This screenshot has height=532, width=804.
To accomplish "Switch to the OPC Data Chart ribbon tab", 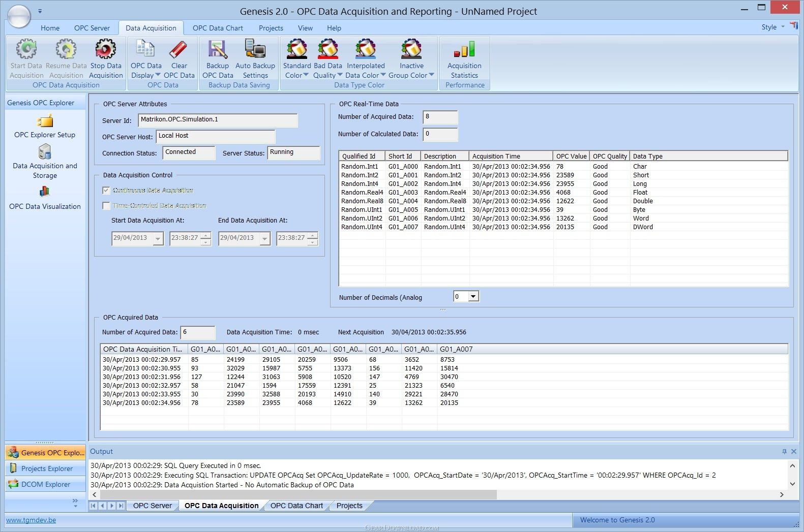I will [218, 28].
